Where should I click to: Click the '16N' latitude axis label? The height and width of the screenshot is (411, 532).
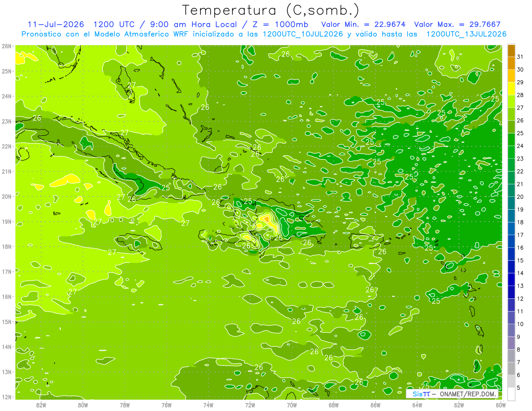pos(6,297)
